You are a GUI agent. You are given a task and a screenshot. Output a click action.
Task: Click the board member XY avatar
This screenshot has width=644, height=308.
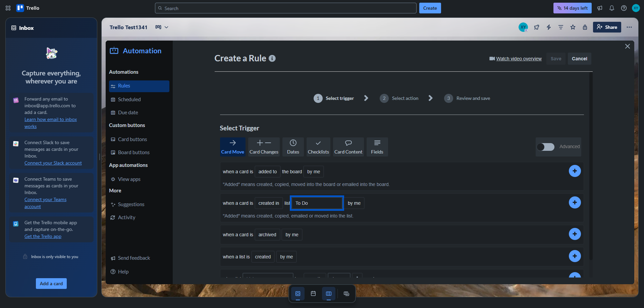(x=523, y=27)
